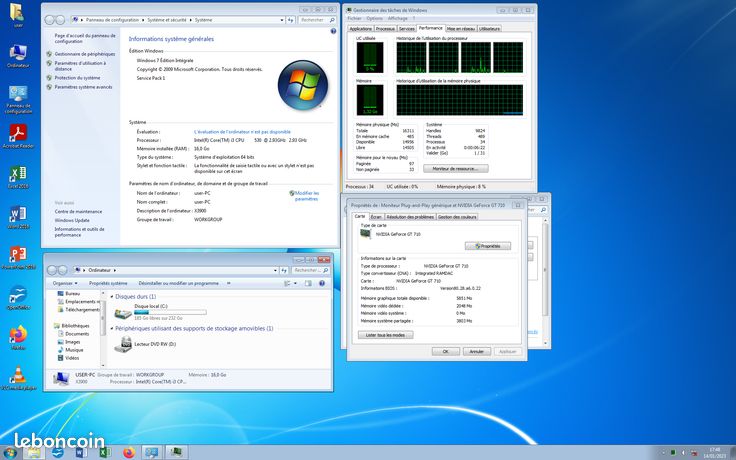Click the breadcrumb arrow after Système et sécurité

(x=191, y=20)
